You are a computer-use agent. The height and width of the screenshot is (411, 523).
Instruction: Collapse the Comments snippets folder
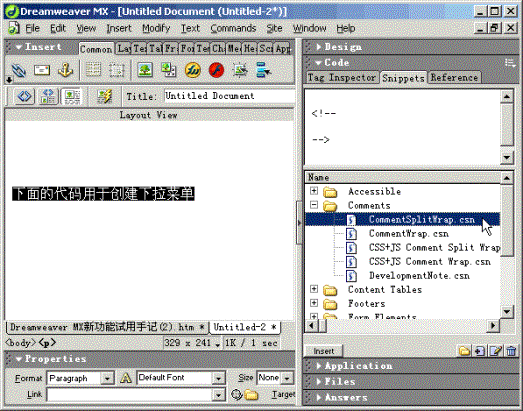(x=314, y=204)
